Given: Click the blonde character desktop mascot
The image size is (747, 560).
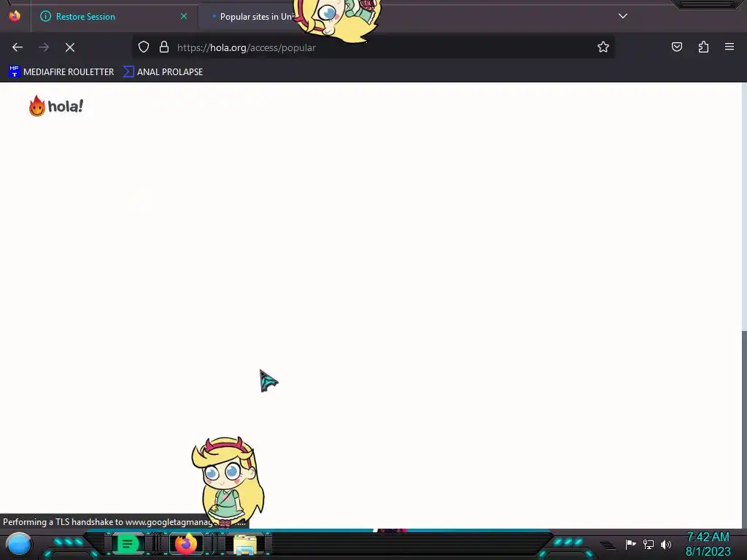Looking at the screenshot, I should pos(228,482).
